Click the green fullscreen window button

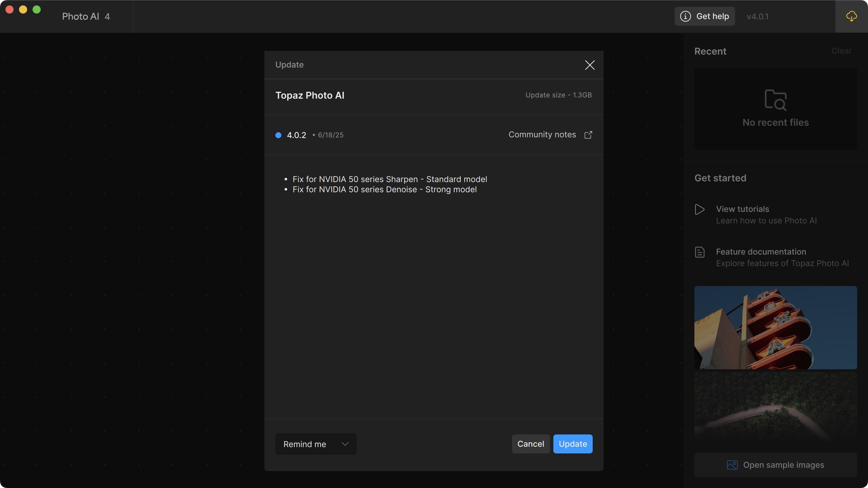click(x=37, y=9)
